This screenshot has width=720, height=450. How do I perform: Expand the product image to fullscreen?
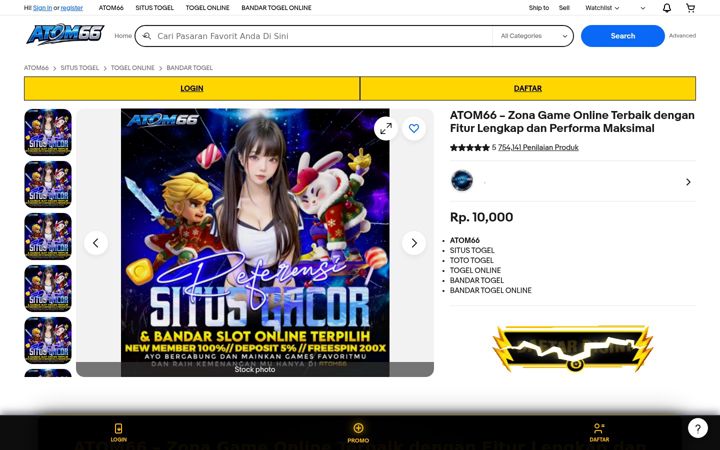click(386, 129)
